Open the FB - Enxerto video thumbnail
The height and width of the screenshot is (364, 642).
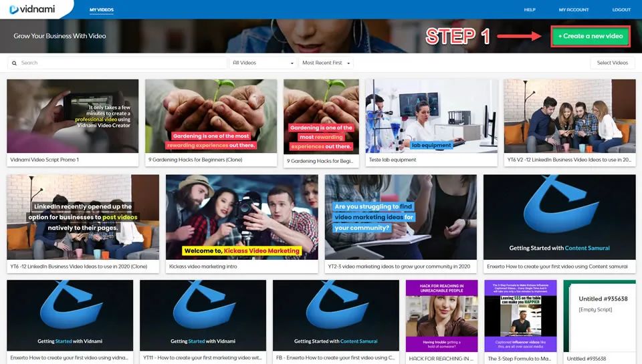click(x=336, y=315)
